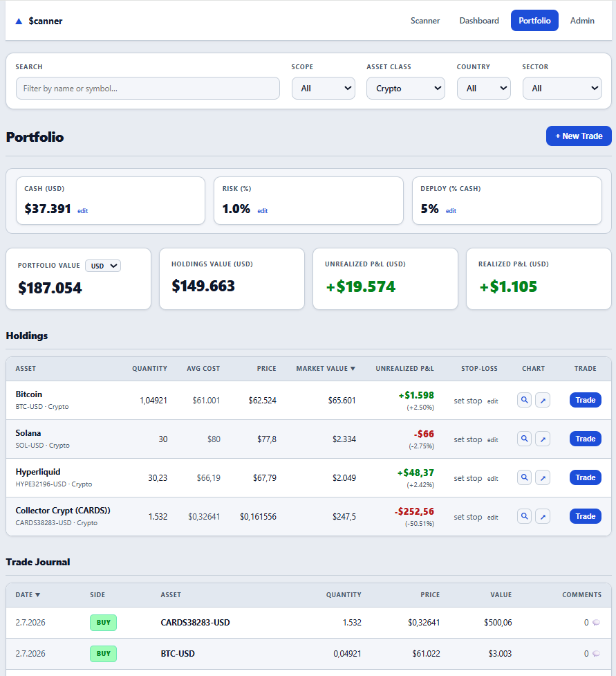Click Trade button for Bitcoin
The image size is (616, 676).
tap(586, 400)
